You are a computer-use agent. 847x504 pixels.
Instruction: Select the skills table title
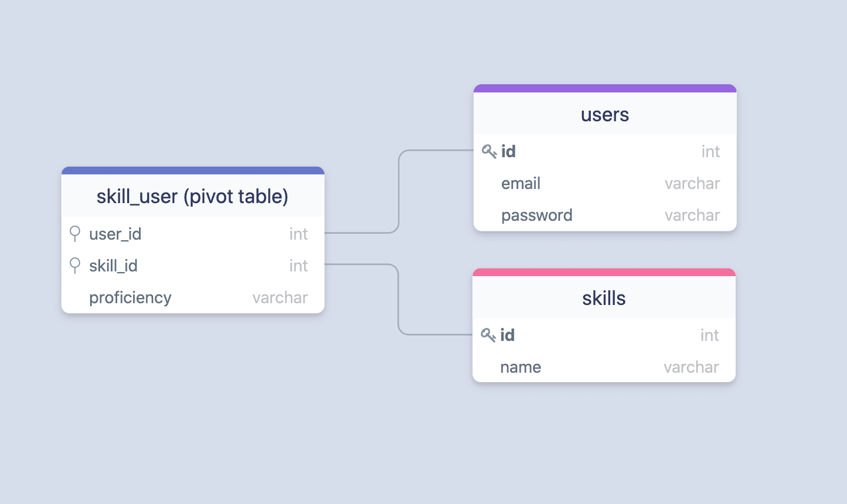coord(604,299)
